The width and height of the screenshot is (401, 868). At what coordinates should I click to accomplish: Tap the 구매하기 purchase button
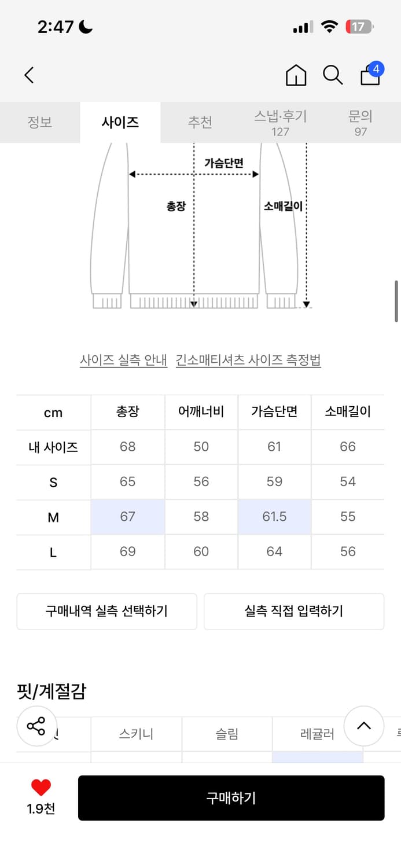click(230, 798)
